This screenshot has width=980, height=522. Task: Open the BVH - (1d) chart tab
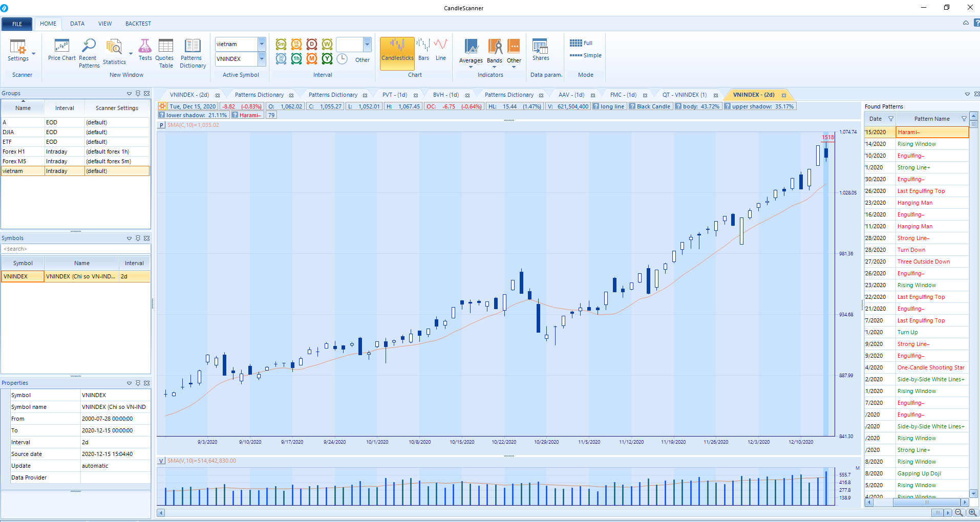(445, 95)
